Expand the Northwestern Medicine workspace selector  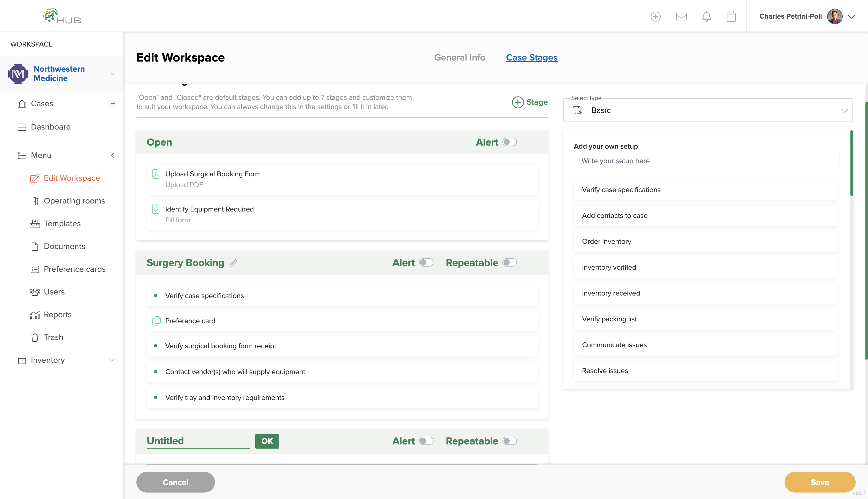(113, 74)
